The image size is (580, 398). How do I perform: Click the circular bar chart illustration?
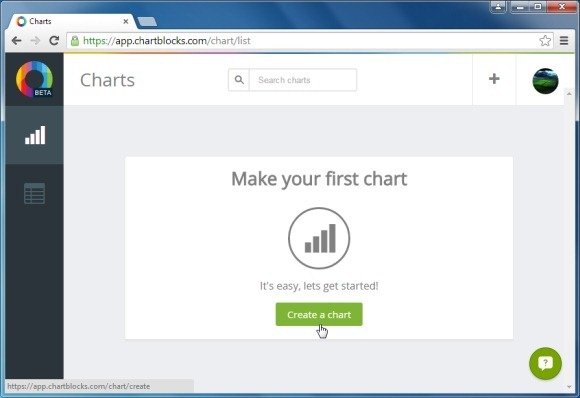click(319, 238)
